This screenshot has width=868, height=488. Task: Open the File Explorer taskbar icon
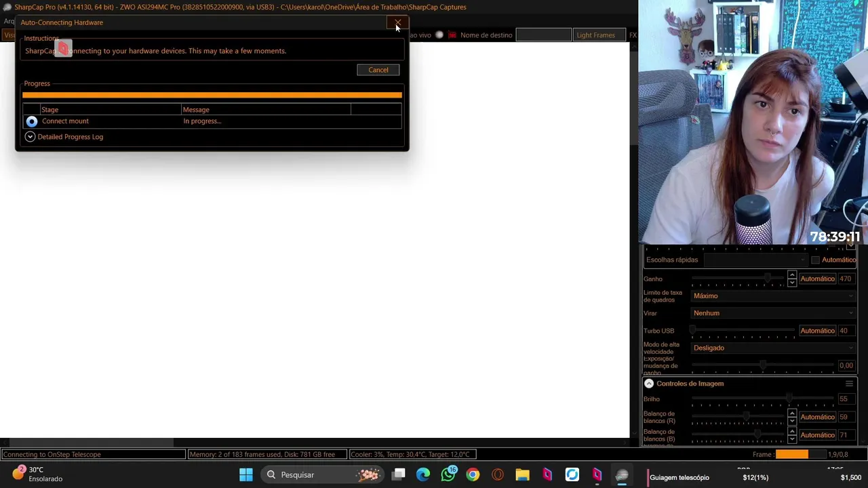(522, 475)
